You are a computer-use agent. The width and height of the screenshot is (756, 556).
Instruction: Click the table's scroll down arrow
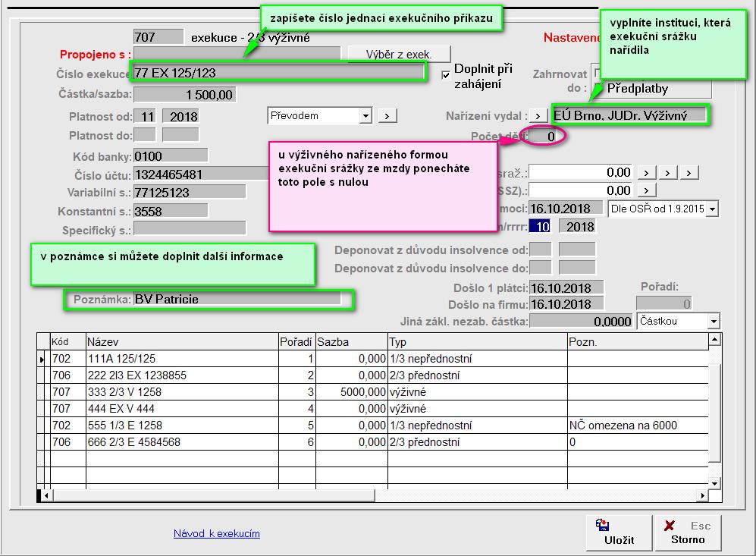point(714,483)
